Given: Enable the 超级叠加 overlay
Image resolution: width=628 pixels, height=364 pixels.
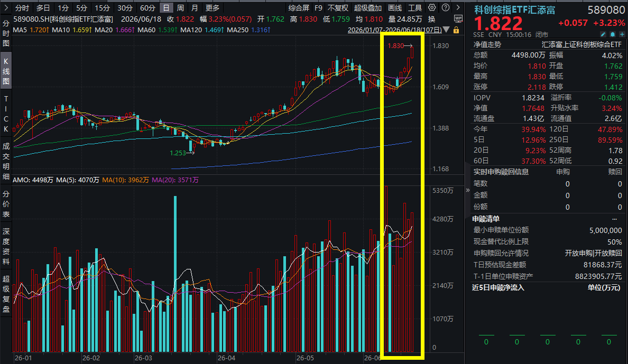Looking at the screenshot, I should [368, 8].
